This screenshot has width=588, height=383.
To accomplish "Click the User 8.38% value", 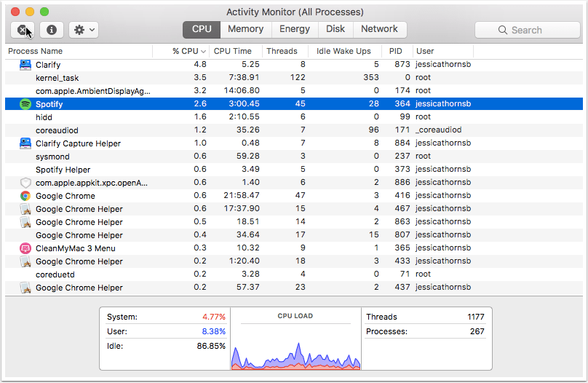I will [x=214, y=331].
